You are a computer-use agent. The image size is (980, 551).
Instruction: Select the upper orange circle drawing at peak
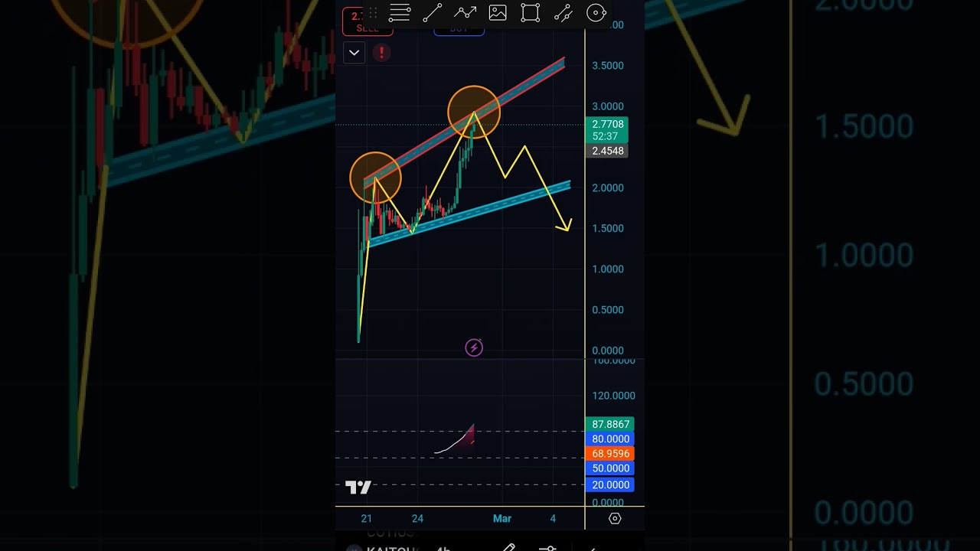coord(474,112)
